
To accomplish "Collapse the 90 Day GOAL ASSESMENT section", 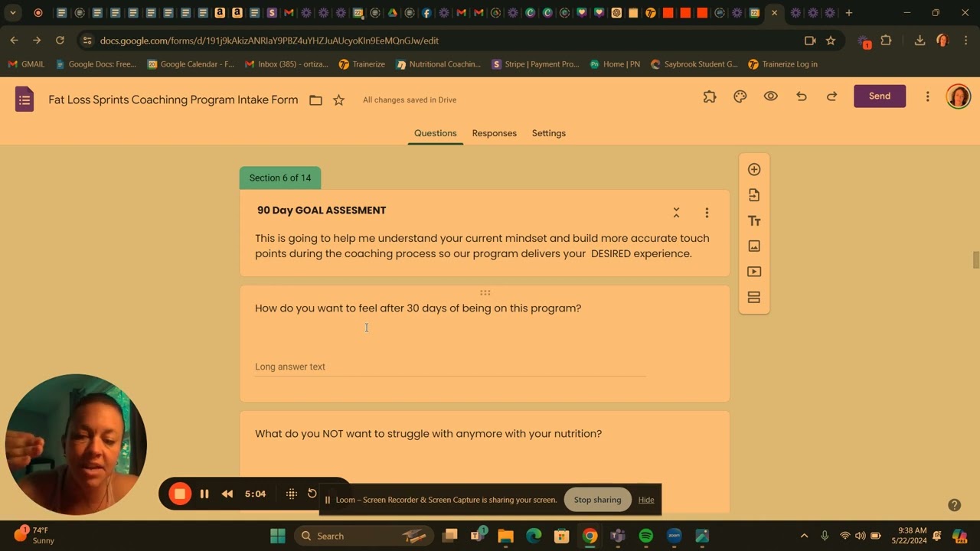I will pyautogui.click(x=676, y=212).
